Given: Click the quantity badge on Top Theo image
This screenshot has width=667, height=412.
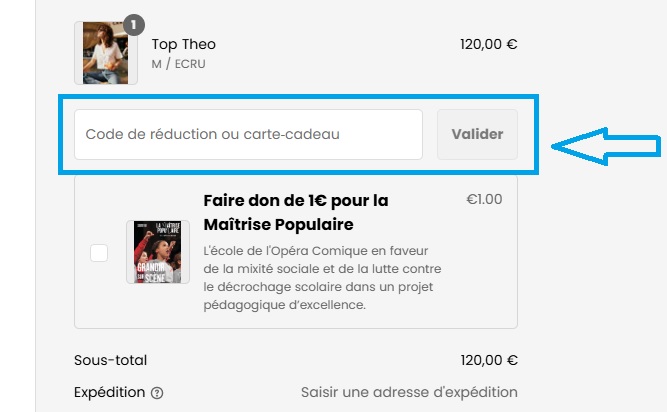Looking at the screenshot, I should click(x=134, y=25).
